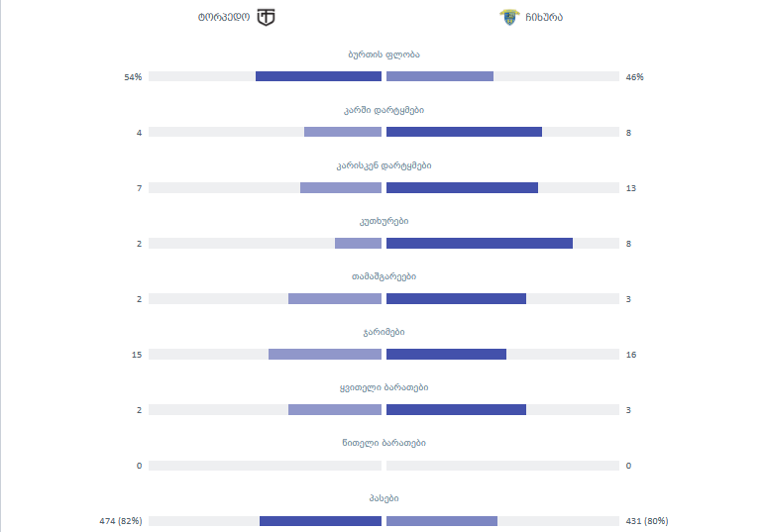This screenshot has height=532, width=767.
Task: Click the კარში დარტყმები stat label
Action: coord(383,110)
